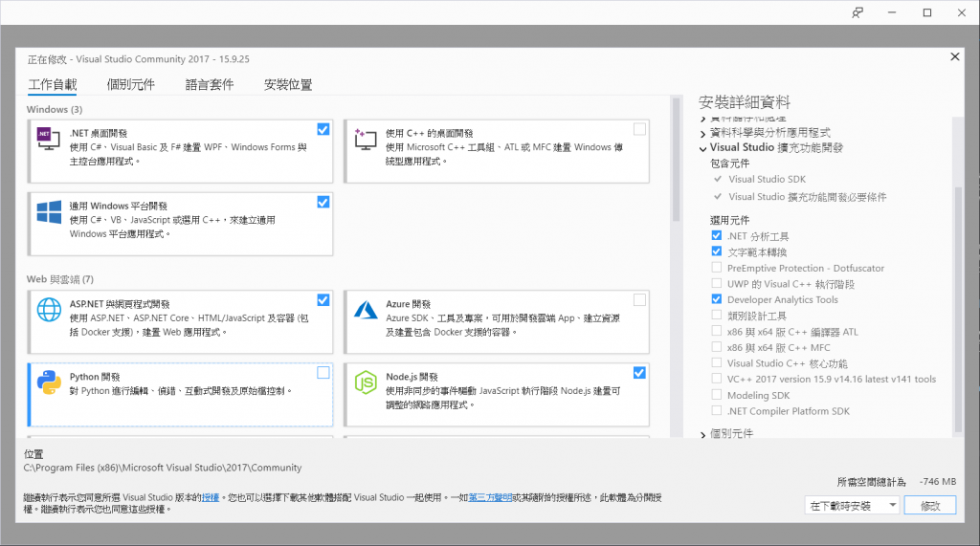
Task: Enable x86 與 x64 版 C++ 編譯器 ATL
Action: tap(716, 331)
